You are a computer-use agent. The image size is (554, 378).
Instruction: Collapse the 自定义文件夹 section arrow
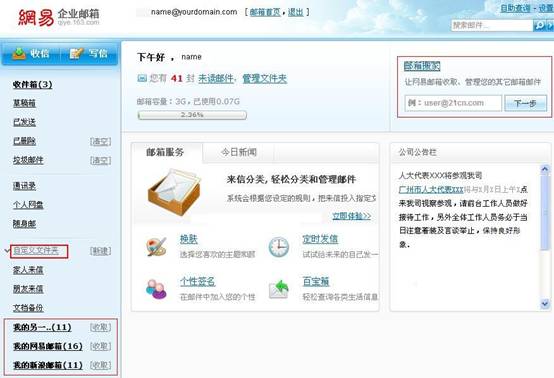pyautogui.click(x=7, y=251)
